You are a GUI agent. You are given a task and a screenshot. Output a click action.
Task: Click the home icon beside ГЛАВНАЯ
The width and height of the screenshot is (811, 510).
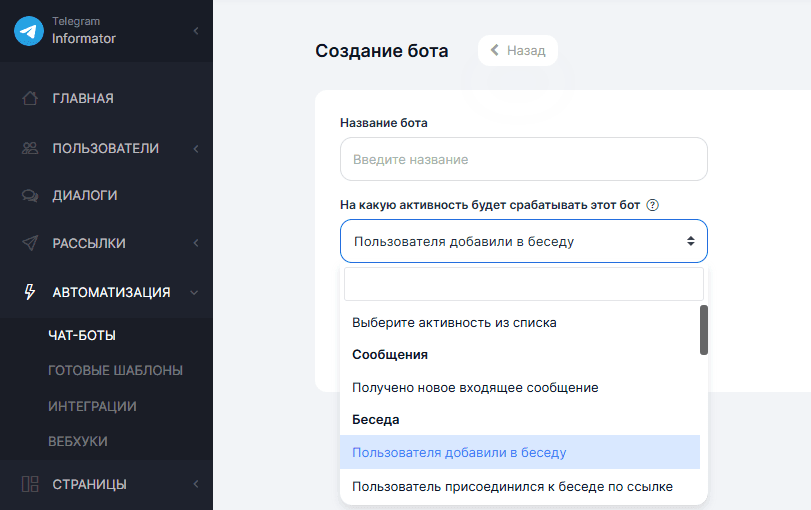[30, 98]
